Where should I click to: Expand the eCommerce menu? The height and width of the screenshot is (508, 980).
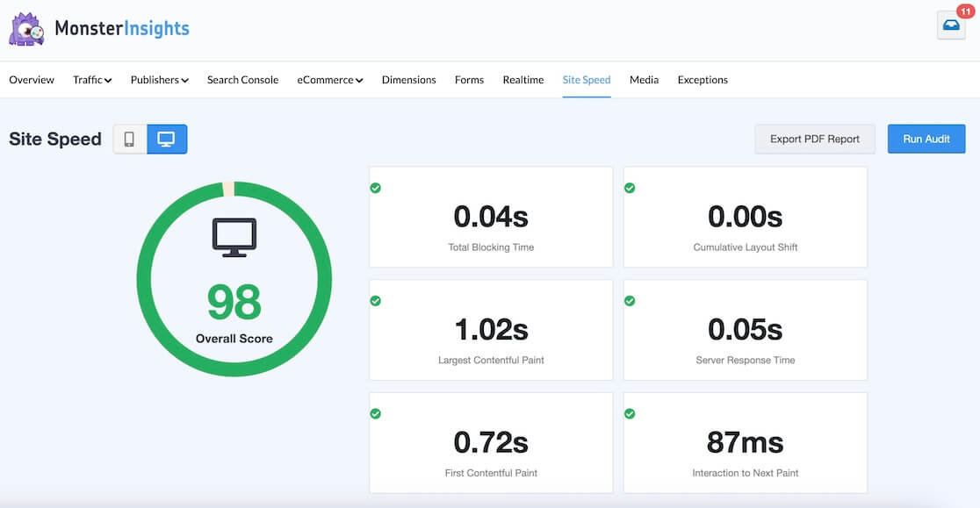pyautogui.click(x=329, y=79)
